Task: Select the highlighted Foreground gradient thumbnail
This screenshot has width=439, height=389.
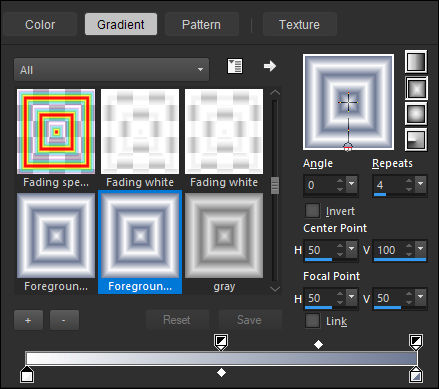Action: click(x=140, y=235)
